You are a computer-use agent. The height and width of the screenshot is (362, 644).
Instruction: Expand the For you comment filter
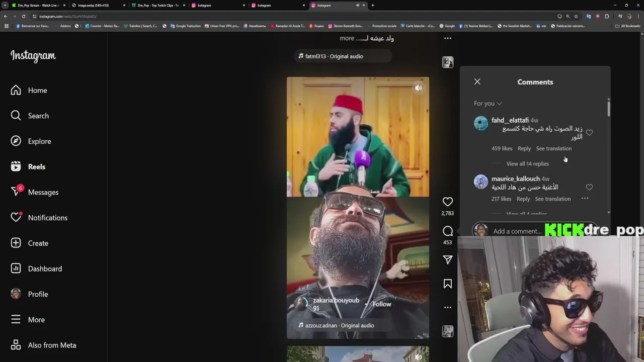pos(488,104)
